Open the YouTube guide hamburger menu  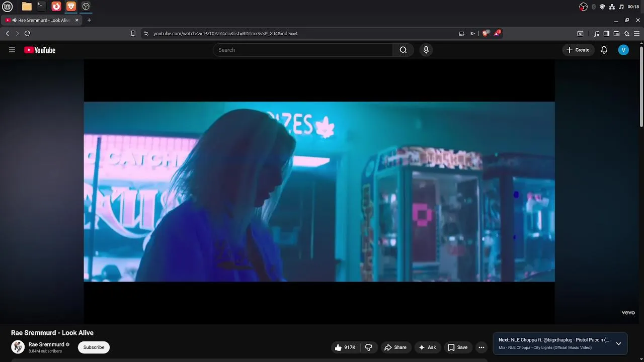tap(12, 50)
